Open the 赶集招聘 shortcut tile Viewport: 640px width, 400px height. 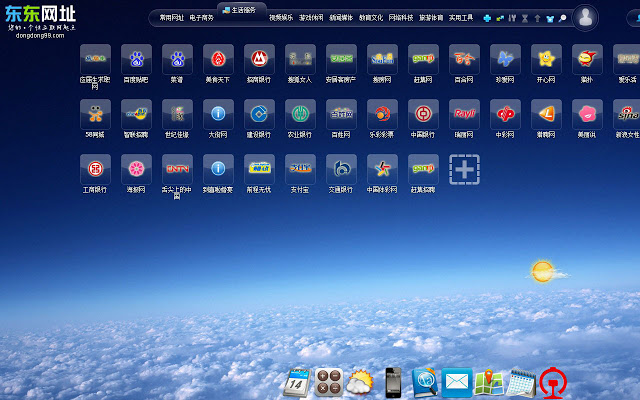(x=423, y=169)
